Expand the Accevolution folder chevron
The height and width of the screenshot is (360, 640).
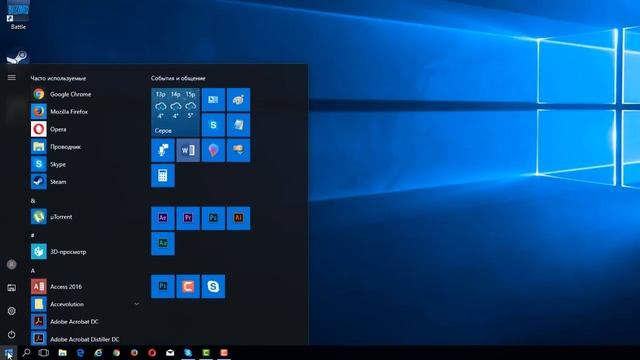click(137, 304)
